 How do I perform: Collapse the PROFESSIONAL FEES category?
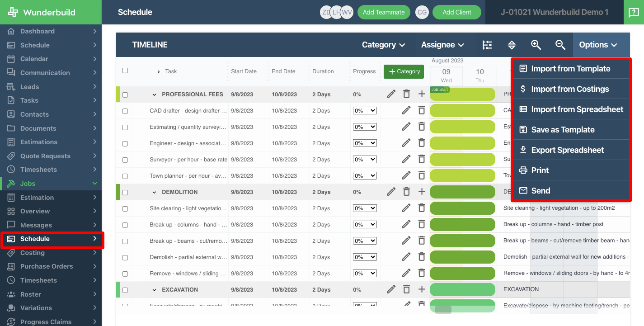point(154,94)
